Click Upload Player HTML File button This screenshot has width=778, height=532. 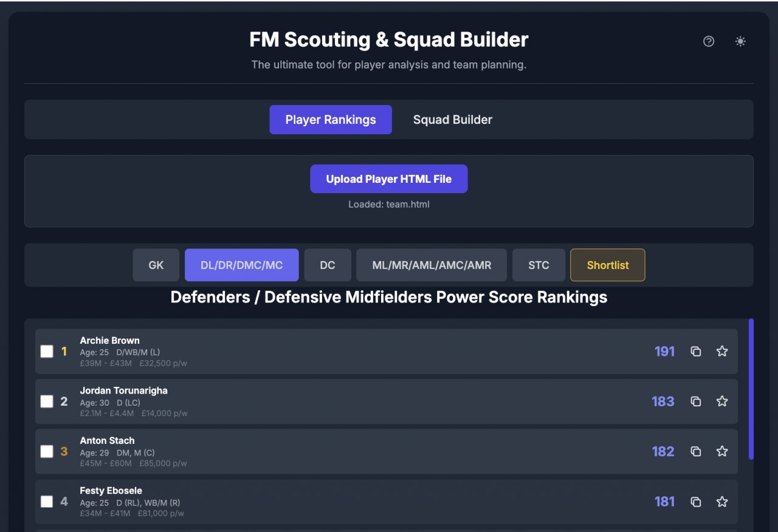pos(388,179)
